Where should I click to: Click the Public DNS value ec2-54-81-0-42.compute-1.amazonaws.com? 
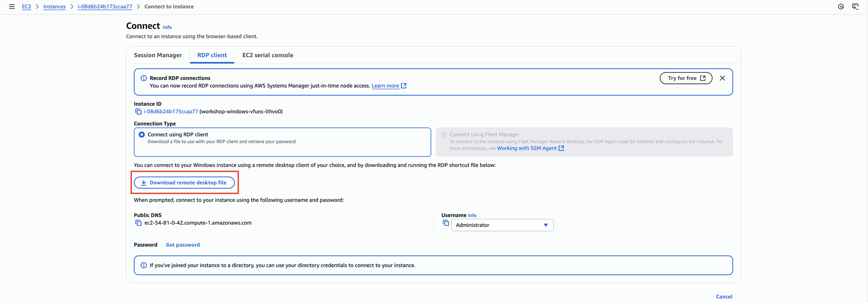click(198, 223)
